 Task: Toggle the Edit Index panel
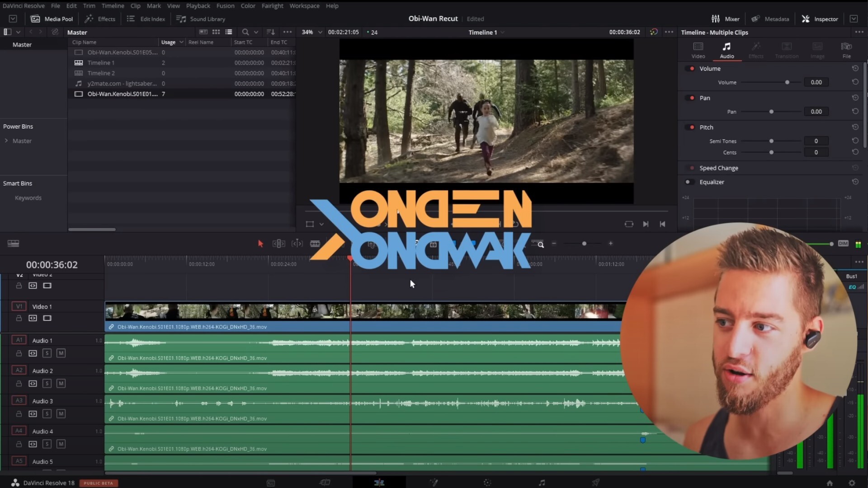(x=146, y=19)
